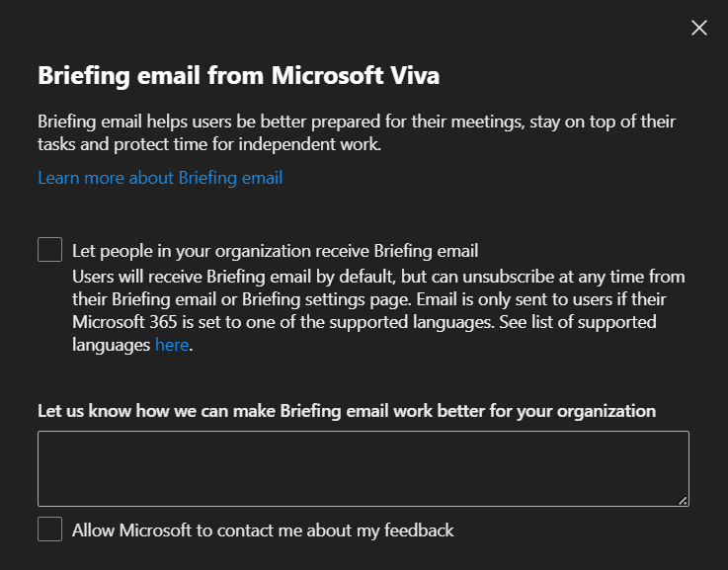Screen dimensions: 728x570
Task: Tick the Allow Microsoft to contact me checkbox
Action: [50, 529]
